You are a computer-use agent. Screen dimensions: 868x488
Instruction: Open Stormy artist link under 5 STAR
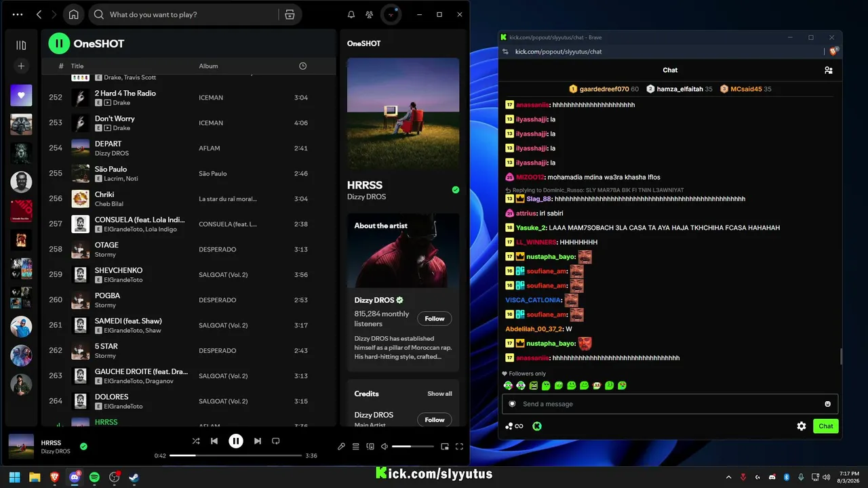click(x=105, y=356)
